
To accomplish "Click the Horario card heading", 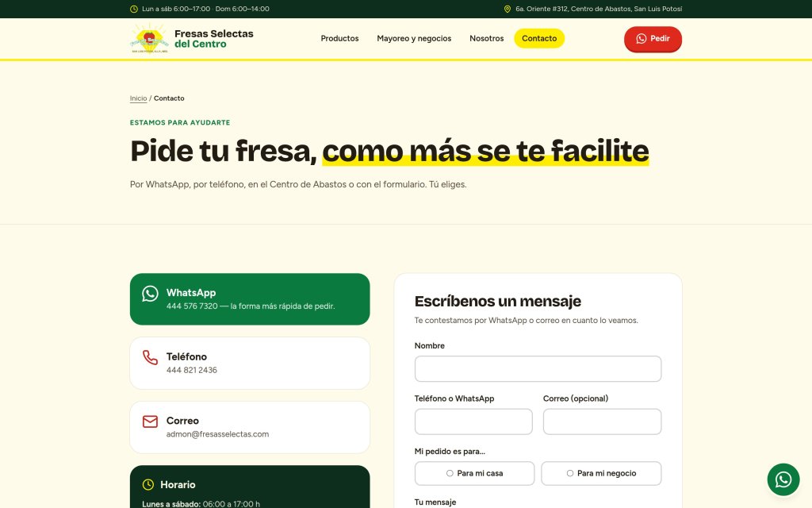I will pos(178,485).
